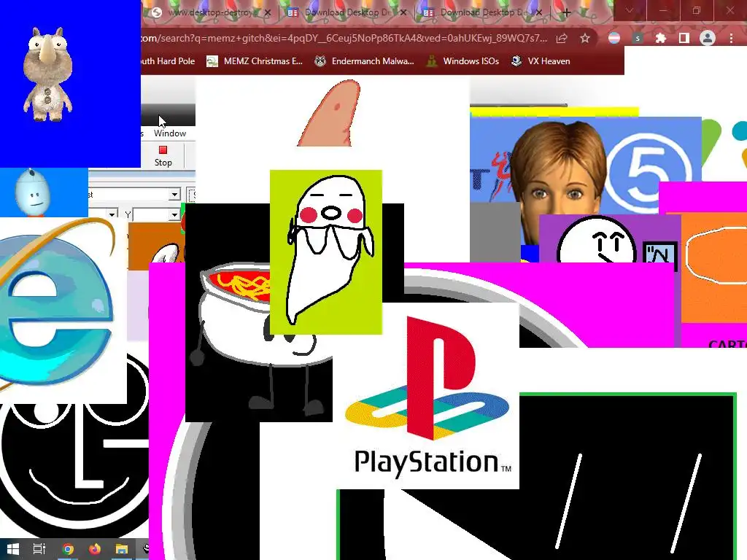Open the Chrome profile avatar menu
The image size is (747, 560).
(708, 38)
